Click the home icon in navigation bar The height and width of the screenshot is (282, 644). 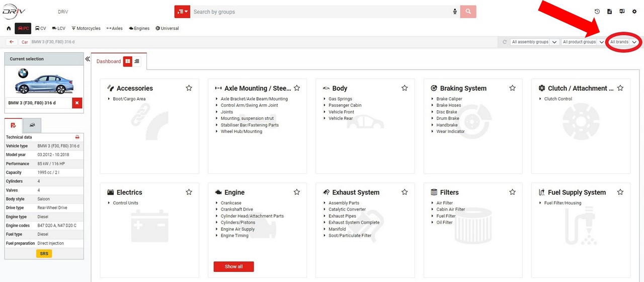9,29
